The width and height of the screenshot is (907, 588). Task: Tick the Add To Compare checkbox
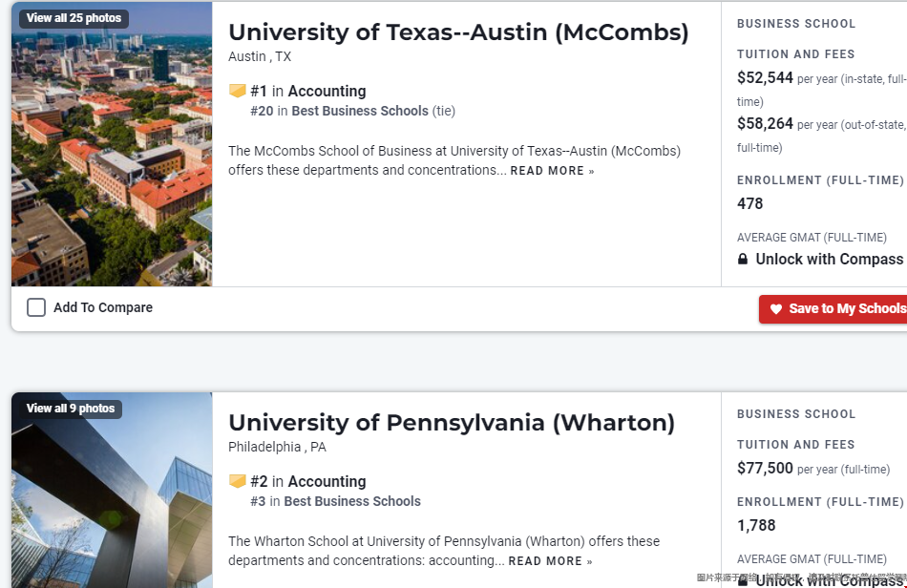[36, 307]
